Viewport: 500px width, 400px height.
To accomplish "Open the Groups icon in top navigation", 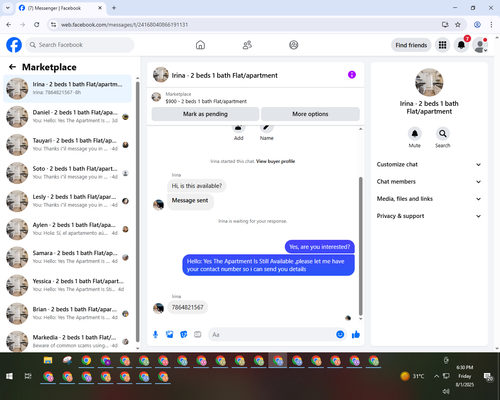I will point(294,45).
